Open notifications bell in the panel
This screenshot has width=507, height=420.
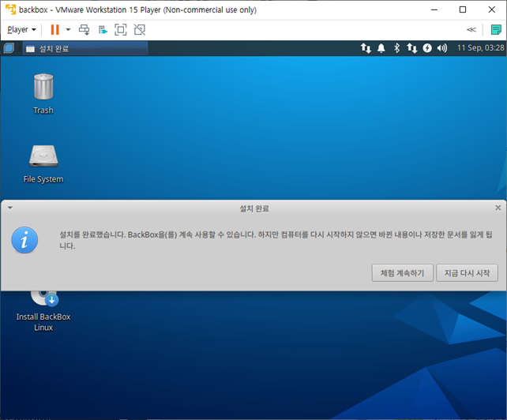(381, 48)
